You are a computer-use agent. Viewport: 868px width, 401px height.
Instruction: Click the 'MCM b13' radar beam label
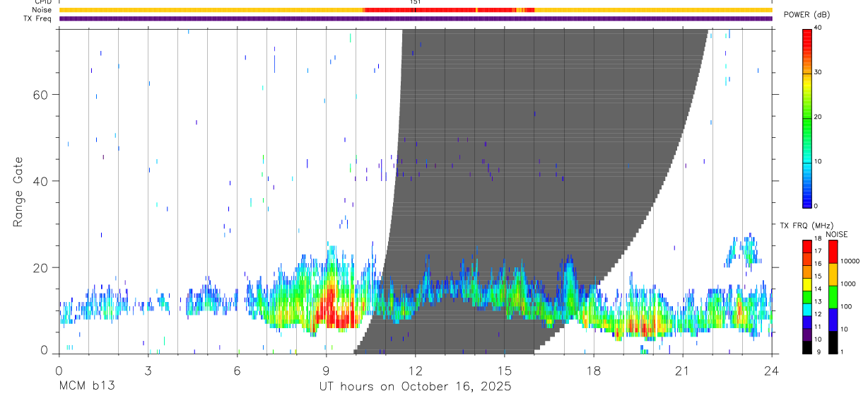click(x=87, y=387)
